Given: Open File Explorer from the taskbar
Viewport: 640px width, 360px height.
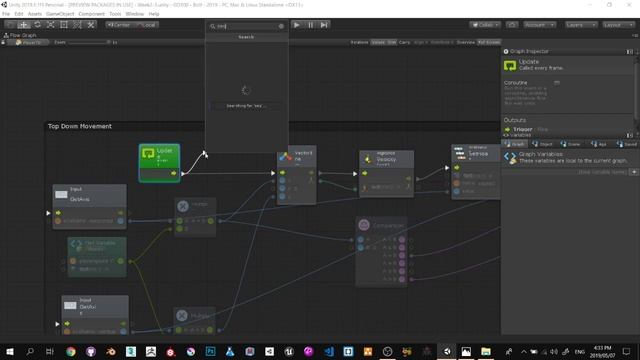Looking at the screenshot, I should point(486,351).
